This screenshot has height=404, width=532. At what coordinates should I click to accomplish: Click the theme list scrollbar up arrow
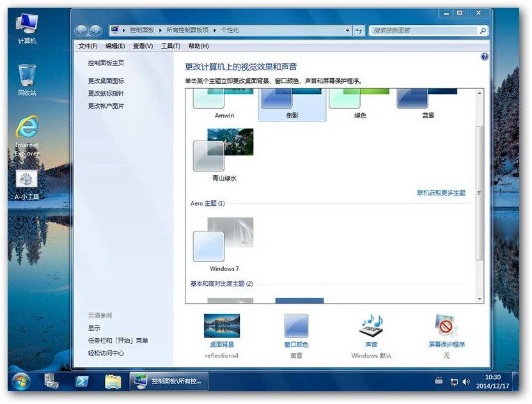pyautogui.click(x=480, y=93)
